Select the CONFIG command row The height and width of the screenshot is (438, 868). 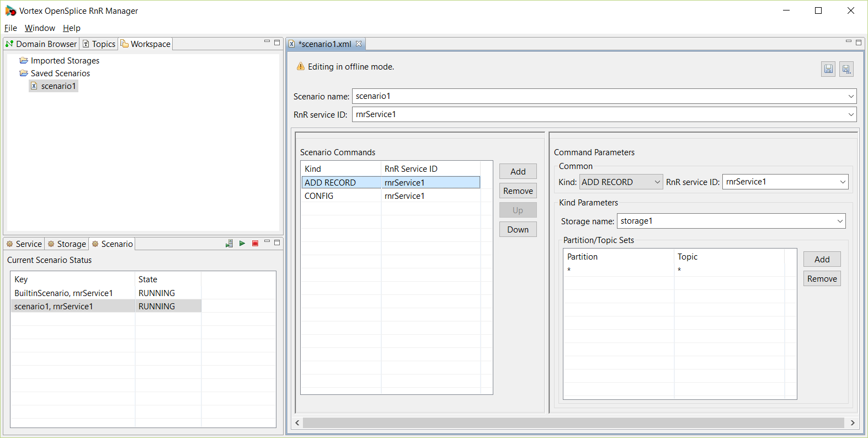pos(391,196)
